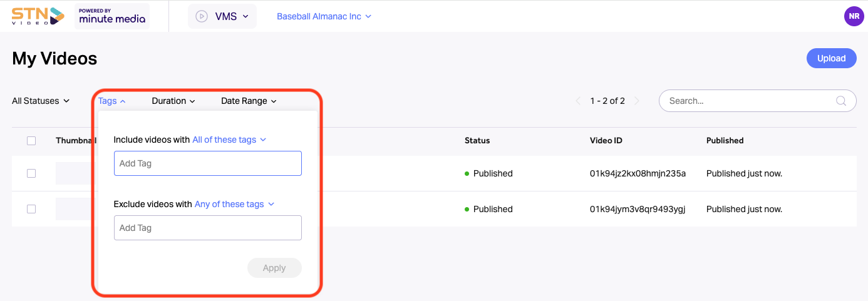
Task: Click the Search videos field
Action: [757, 101]
